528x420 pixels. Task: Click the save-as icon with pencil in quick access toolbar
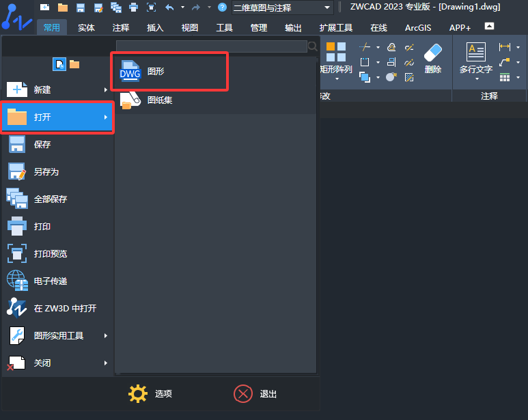click(x=98, y=8)
